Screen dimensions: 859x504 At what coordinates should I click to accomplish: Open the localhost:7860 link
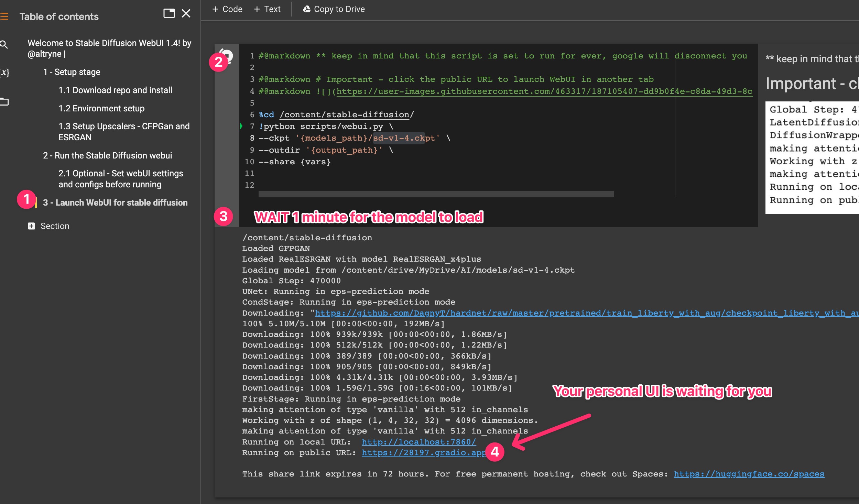click(418, 442)
